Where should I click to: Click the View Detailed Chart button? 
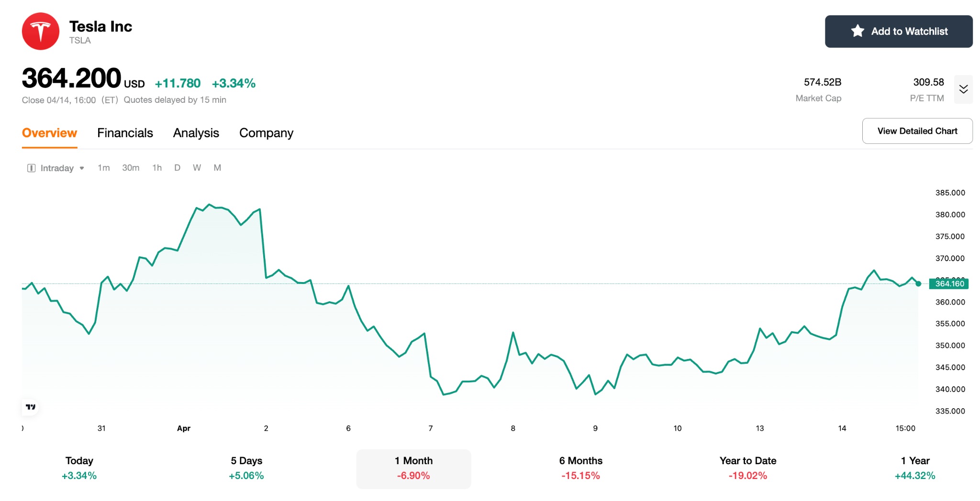click(x=917, y=131)
